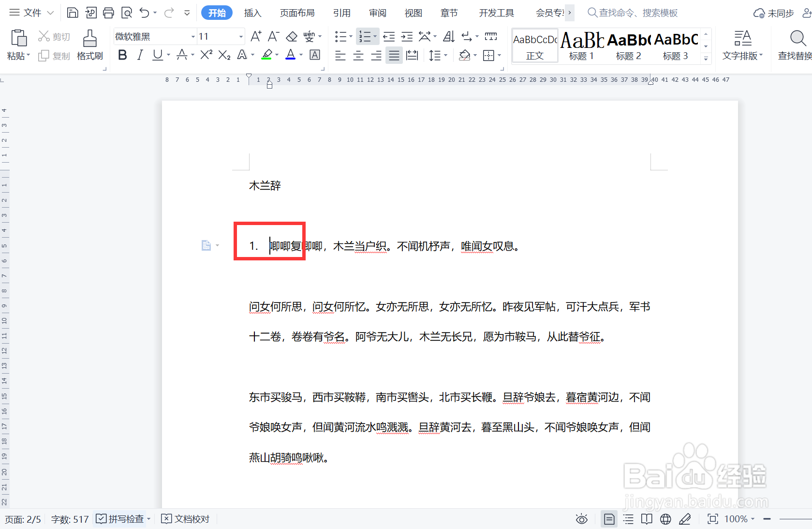Image resolution: width=812 pixels, height=529 pixels.
Task: Switch to reading layout view icon
Action: [647, 519]
